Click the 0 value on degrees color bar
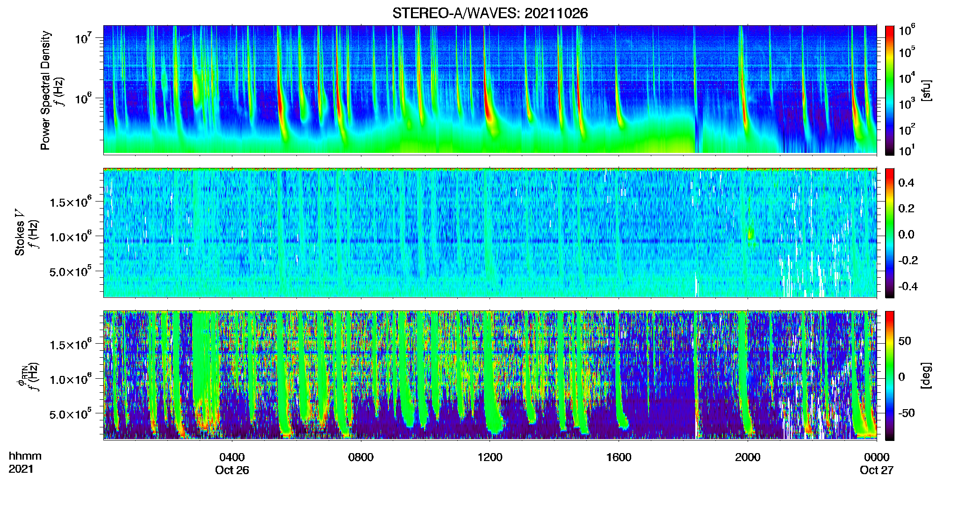Image resolution: width=980 pixels, height=505 pixels. coord(901,377)
